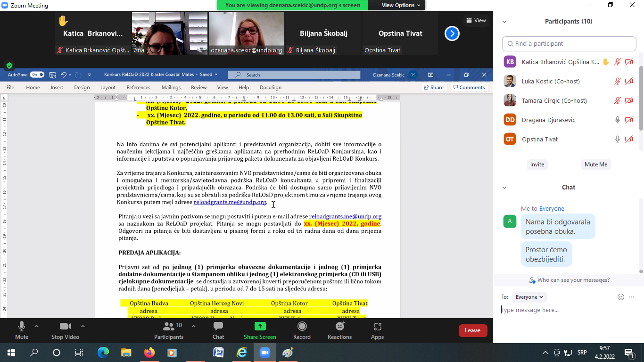Expand audio options arrow beside Mute

(37, 326)
